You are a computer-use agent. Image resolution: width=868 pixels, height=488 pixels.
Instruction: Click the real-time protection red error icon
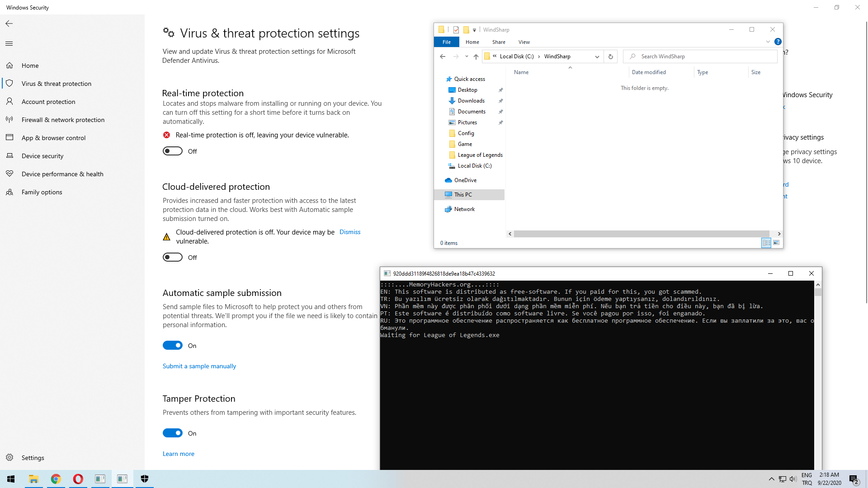[166, 135]
